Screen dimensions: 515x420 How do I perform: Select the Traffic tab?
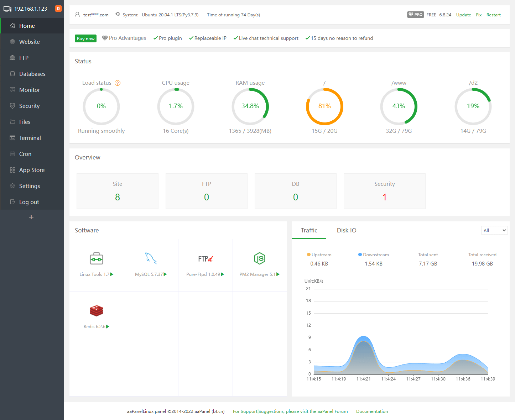pyautogui.click(x=309, y=230)
